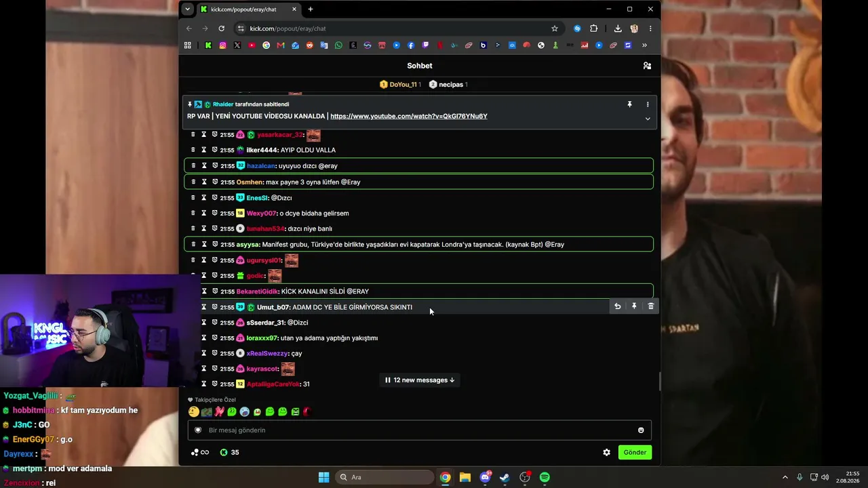Click into the 'Bir mesaj gönderin' input
The image size is (868, 488).
click(x=420, y=430)
